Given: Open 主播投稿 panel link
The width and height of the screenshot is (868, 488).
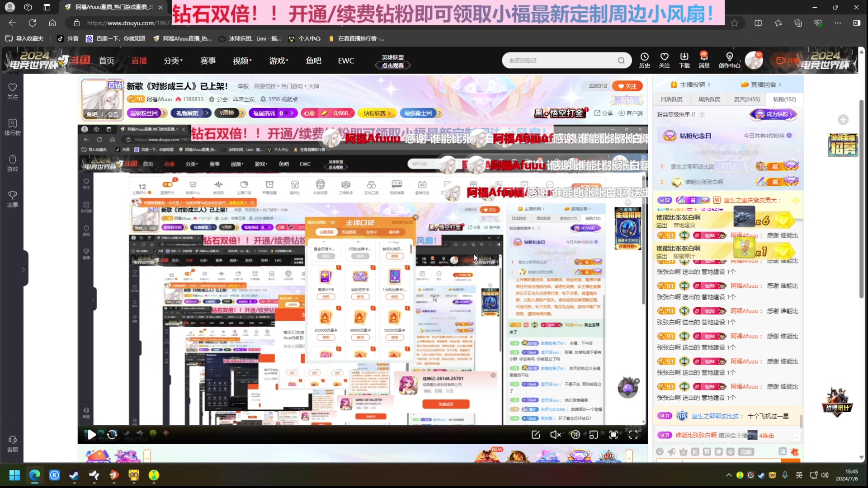Looking at the screenshot, I should 690,84.
